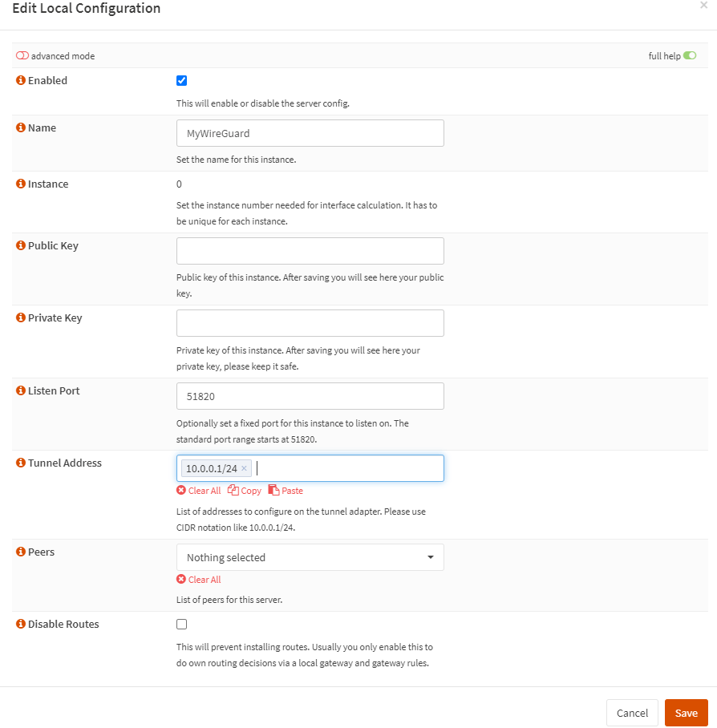Click the info icon beside Disable Routes
The image size is (717, 728).
coord(21,624)
